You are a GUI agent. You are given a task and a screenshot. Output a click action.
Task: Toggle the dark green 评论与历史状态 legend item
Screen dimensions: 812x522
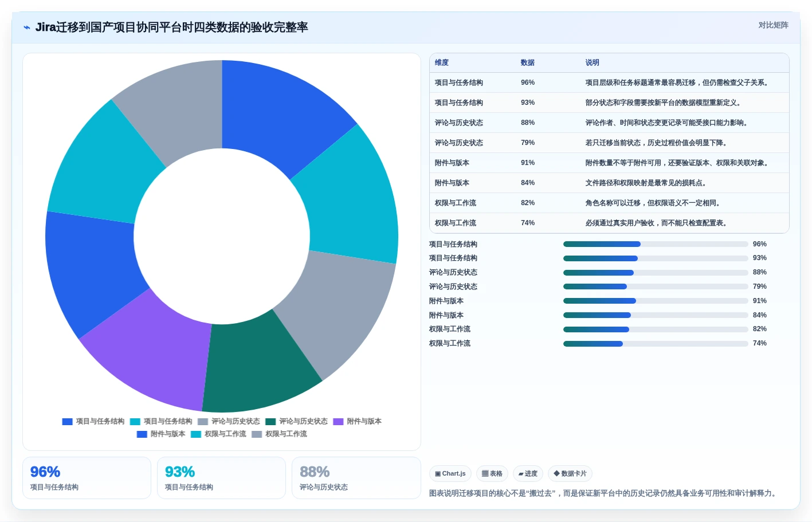296,421
